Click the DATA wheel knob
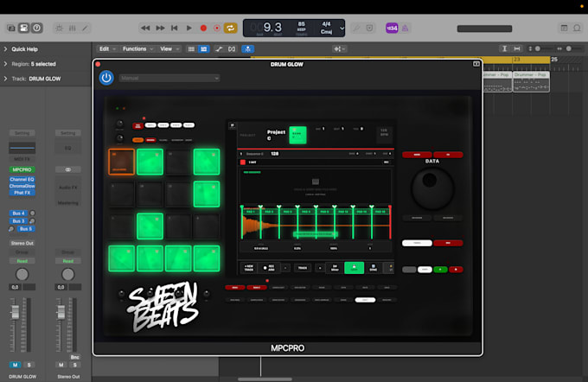The width and height of the screenshot is (588, 382). coord(432,188)
